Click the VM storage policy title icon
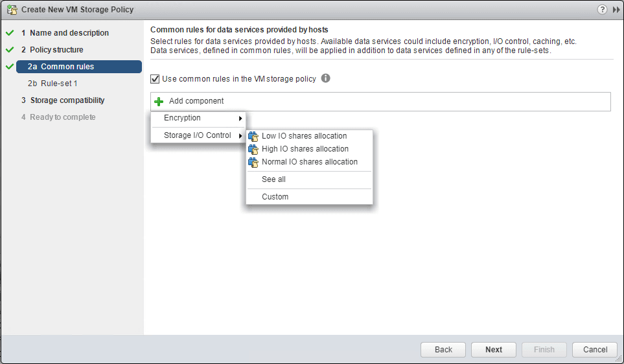624x364 pixels. click(x=12, y=10)
